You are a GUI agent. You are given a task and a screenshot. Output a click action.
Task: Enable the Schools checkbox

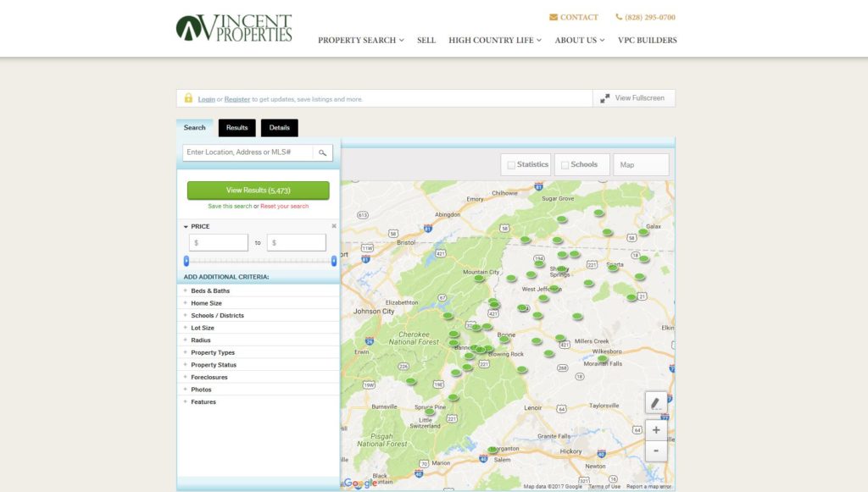[x=565, y=165]
